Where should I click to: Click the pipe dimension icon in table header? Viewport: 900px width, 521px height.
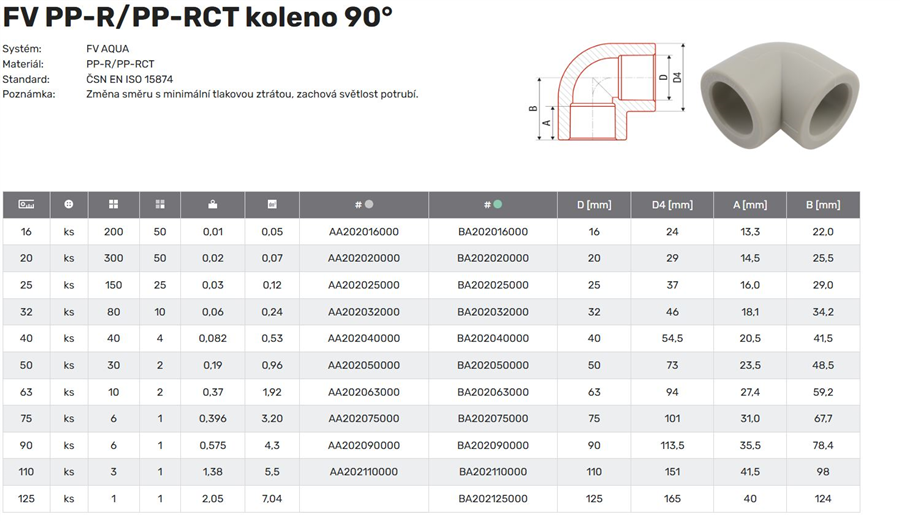tap(26, 204)
